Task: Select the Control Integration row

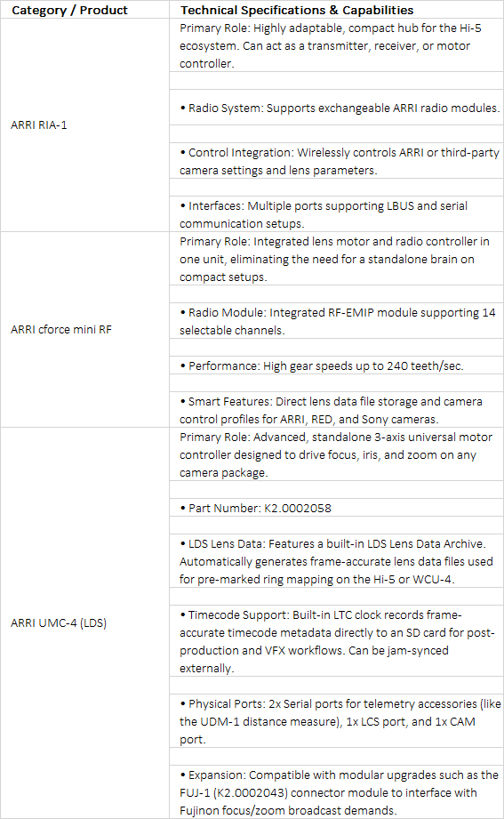Action: (336, 161)
